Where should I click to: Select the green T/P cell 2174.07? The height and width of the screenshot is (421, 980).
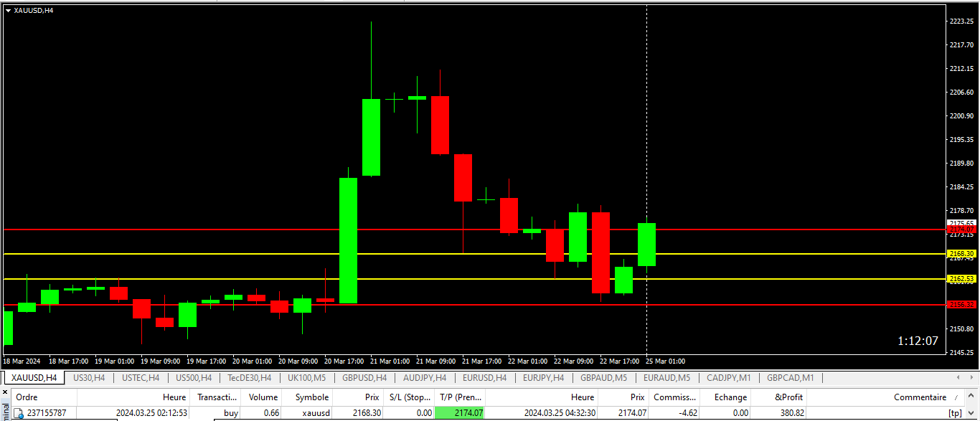pyautogui.click(x=459, y=413)
